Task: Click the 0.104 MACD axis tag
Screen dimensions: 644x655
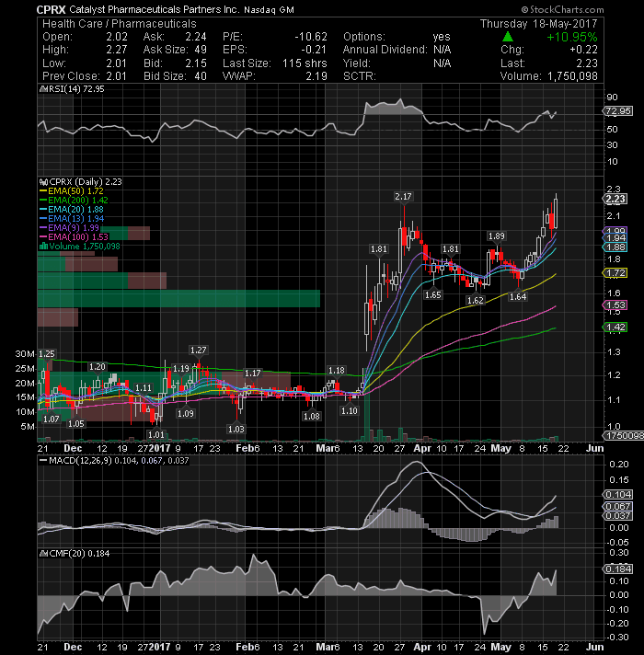Action: pos(617,495)
